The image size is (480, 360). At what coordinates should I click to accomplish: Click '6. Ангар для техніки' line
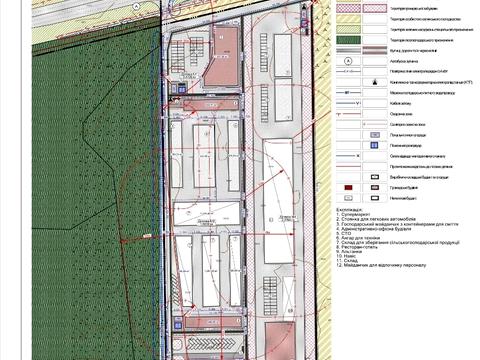coord(358,238)
